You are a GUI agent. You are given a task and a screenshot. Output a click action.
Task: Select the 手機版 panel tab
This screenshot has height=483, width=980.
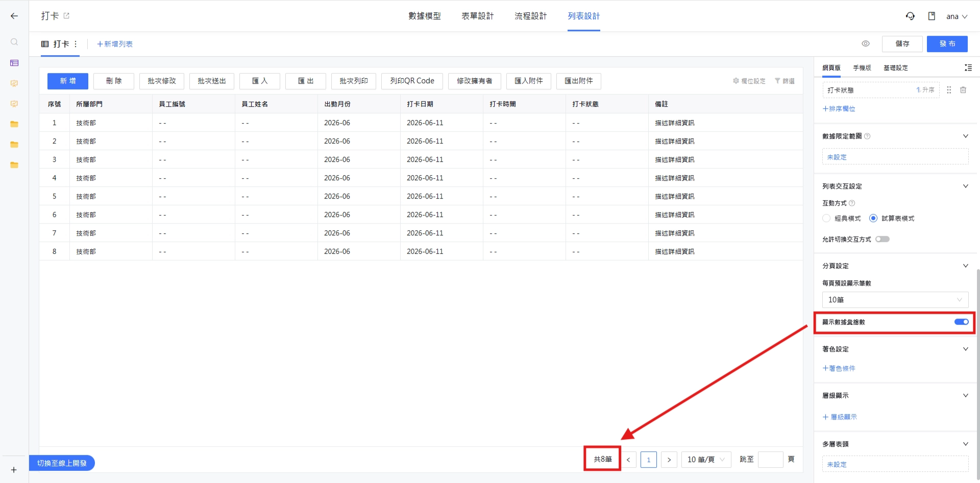862,68
